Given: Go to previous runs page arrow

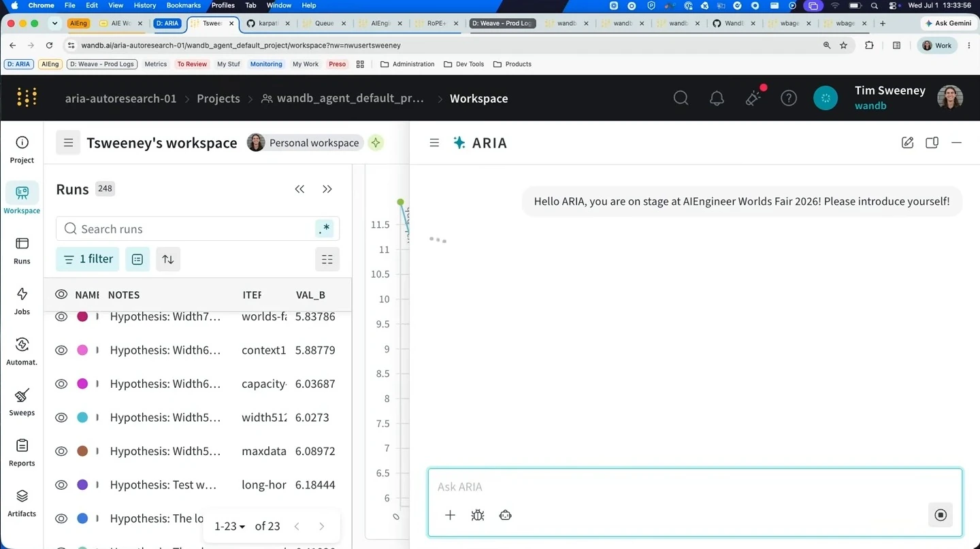Looking at the screenshot, I should click(297, 526).
